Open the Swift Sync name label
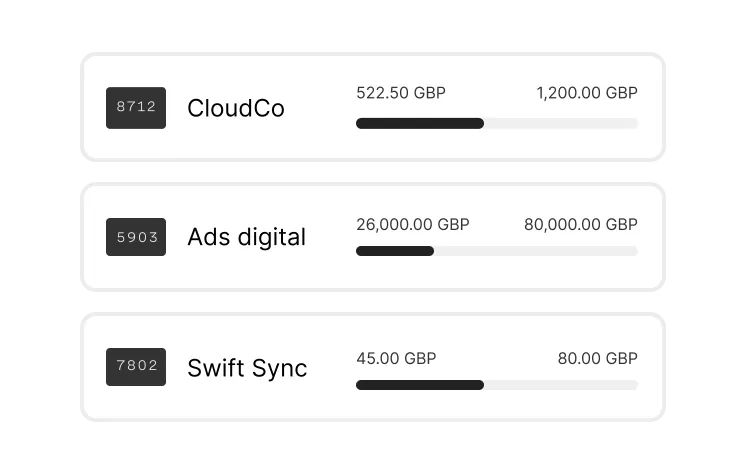Image resolution: width=746 pixels, height=476 pixels. (247, 368)
